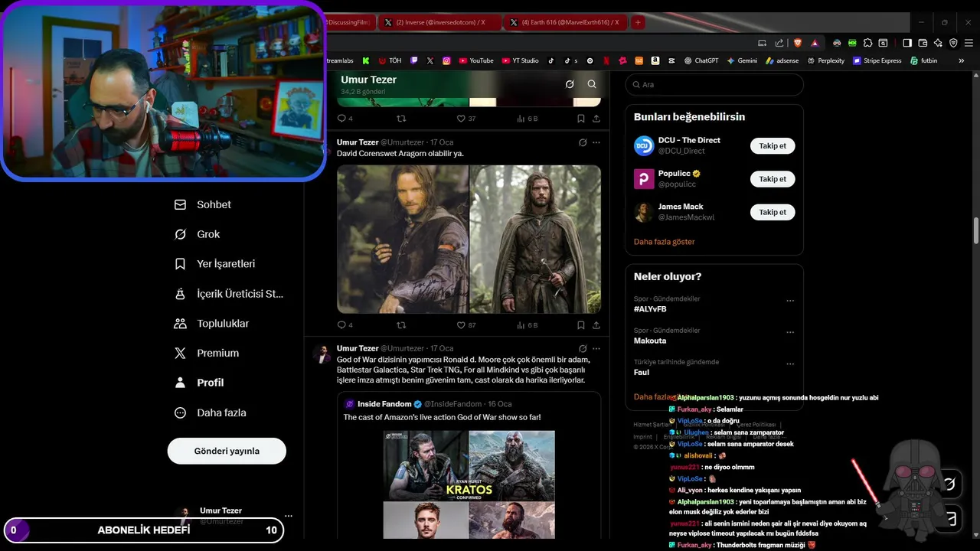Open a new browser tab
Viewport: 980px width, 551px height.
coord(638,22)
